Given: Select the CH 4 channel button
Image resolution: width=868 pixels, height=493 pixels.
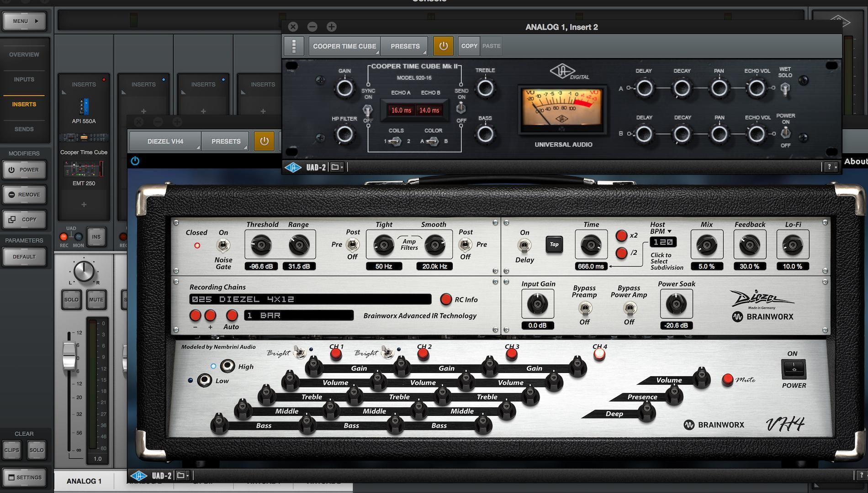Looking at the screenshot, I should [599, 355].
